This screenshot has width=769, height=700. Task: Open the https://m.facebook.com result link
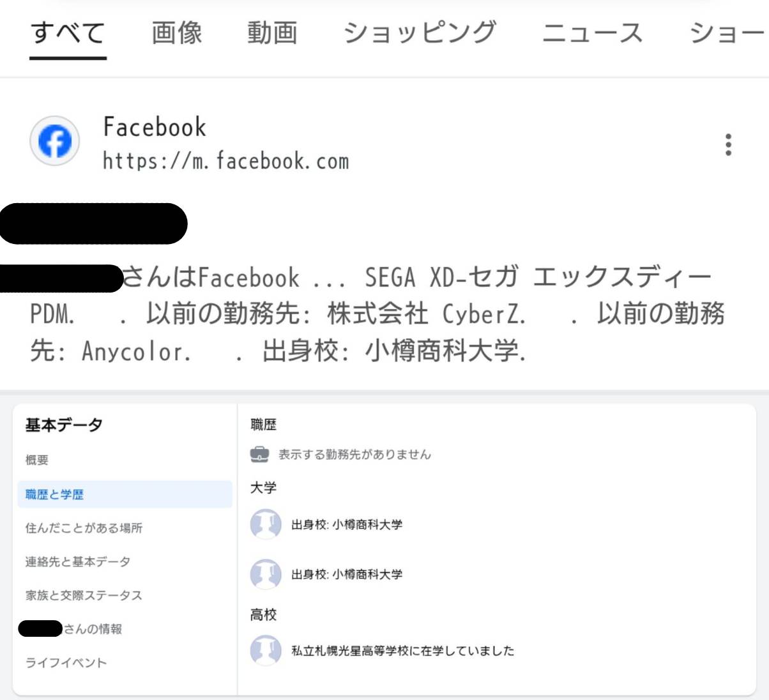[226, 161]
